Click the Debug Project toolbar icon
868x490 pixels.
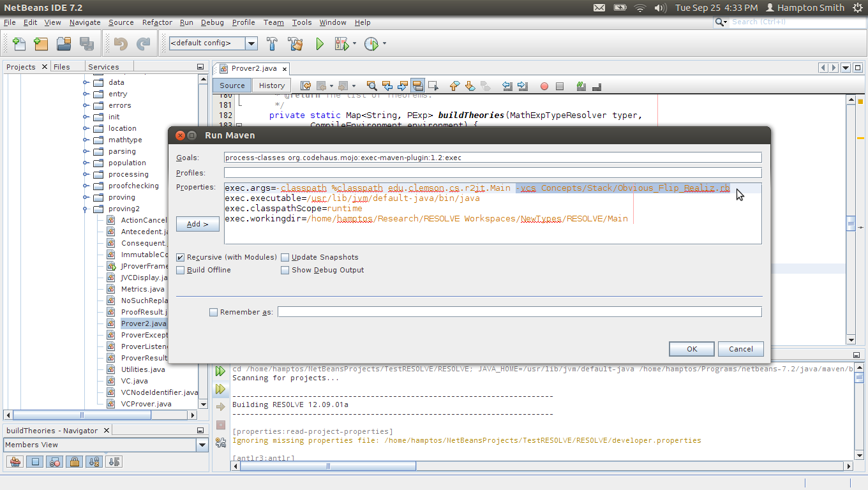tap(341, 44)
